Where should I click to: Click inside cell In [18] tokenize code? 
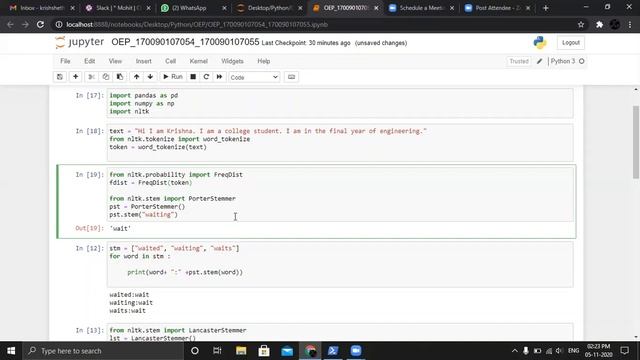click(x=340, y=142)
